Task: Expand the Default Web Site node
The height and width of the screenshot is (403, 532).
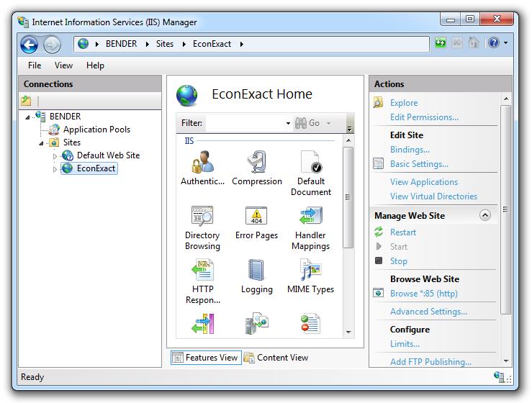Action: 55,156
